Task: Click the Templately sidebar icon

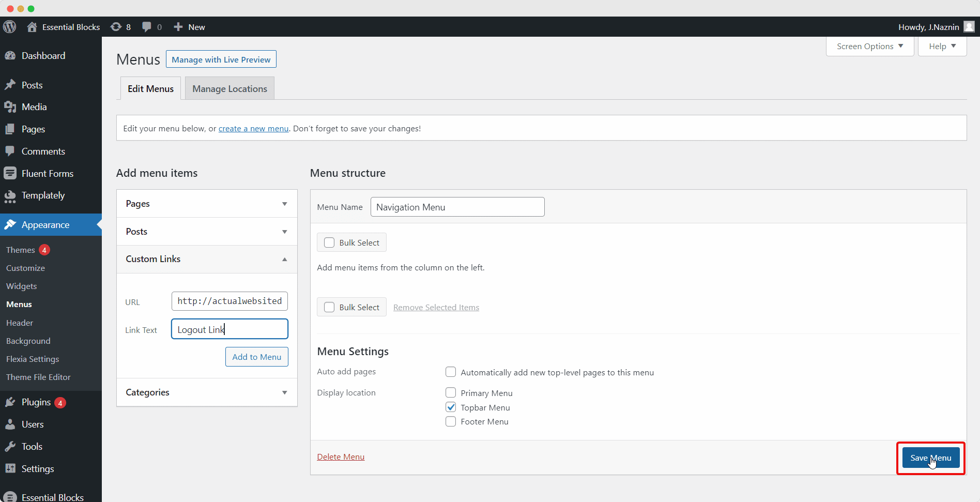Action: tap(11, 195)
